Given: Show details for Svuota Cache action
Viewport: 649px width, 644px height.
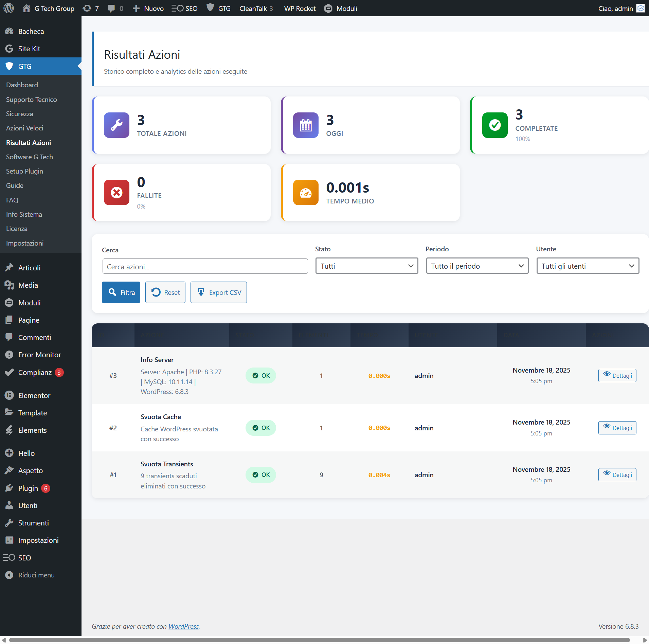Looking at the screenshot, I should [617, 428].
